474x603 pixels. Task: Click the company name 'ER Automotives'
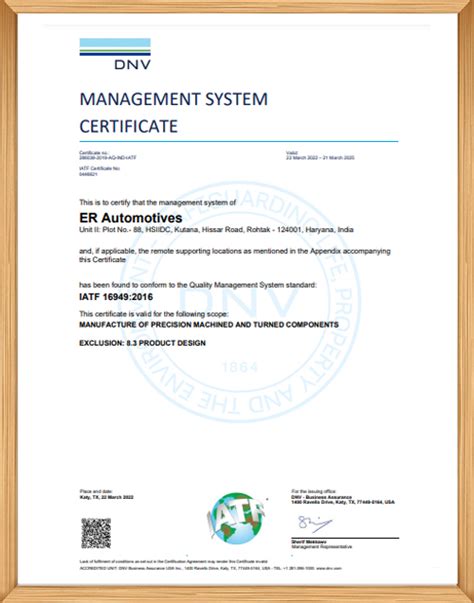131,218
